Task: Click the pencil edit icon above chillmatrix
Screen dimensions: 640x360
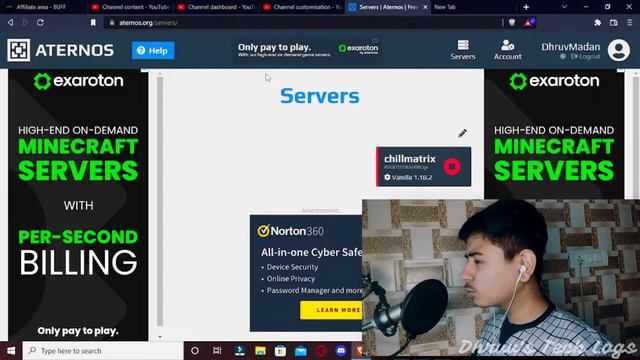Action: (x=462, y=133)
